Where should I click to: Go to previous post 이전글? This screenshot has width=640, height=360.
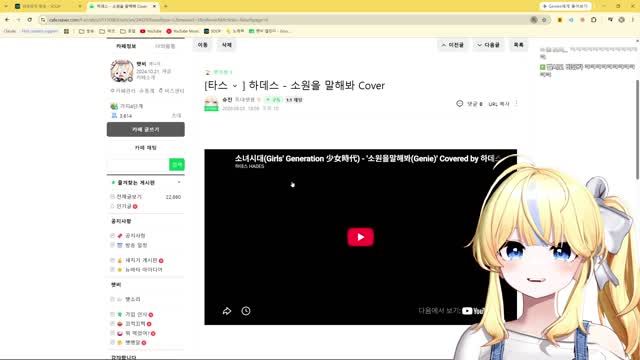[x=453, y=45]
